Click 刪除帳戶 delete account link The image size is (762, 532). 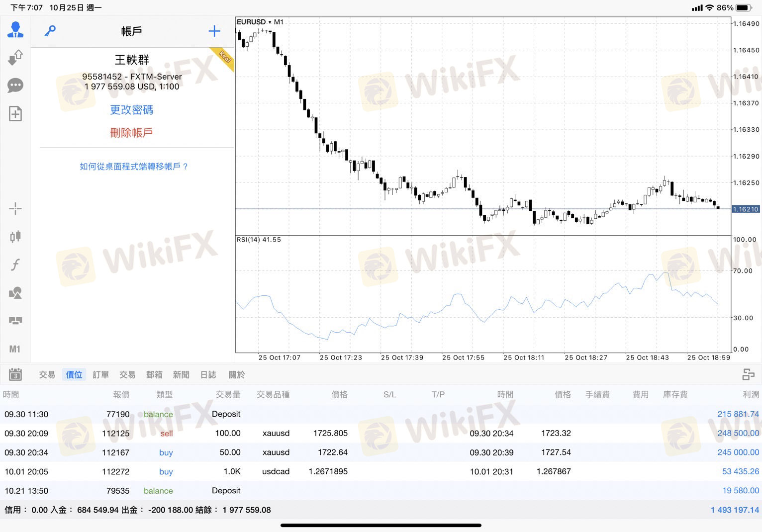132,133
